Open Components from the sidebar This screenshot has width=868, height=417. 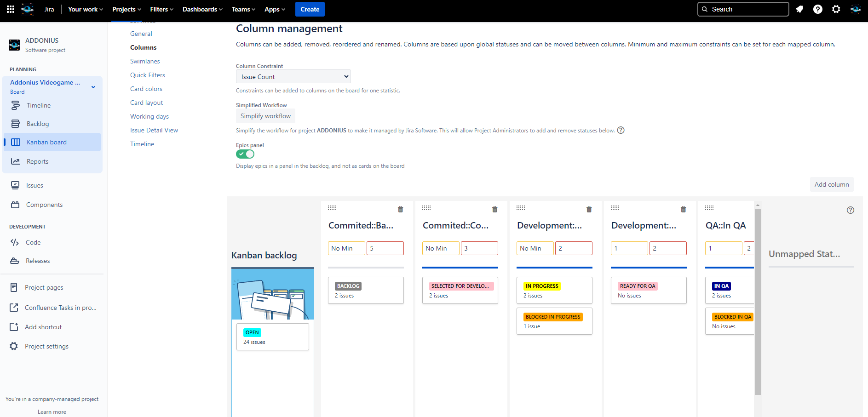(x=44, y=205)
